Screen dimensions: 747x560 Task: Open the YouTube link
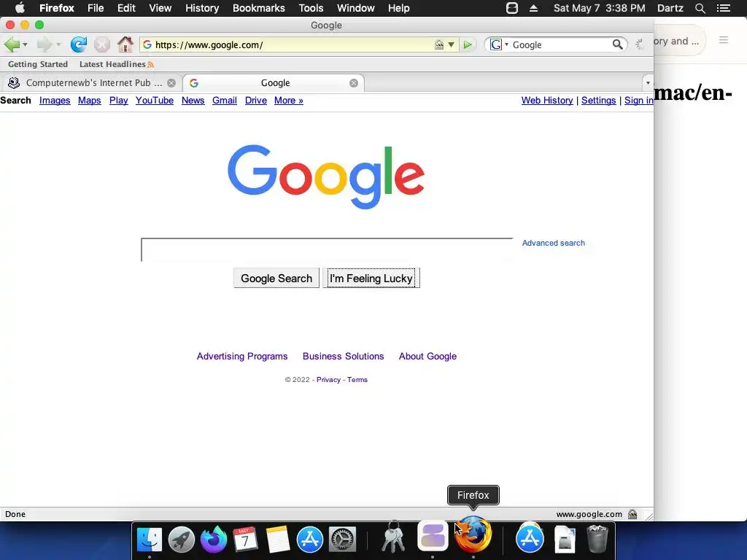click(155, 101)
